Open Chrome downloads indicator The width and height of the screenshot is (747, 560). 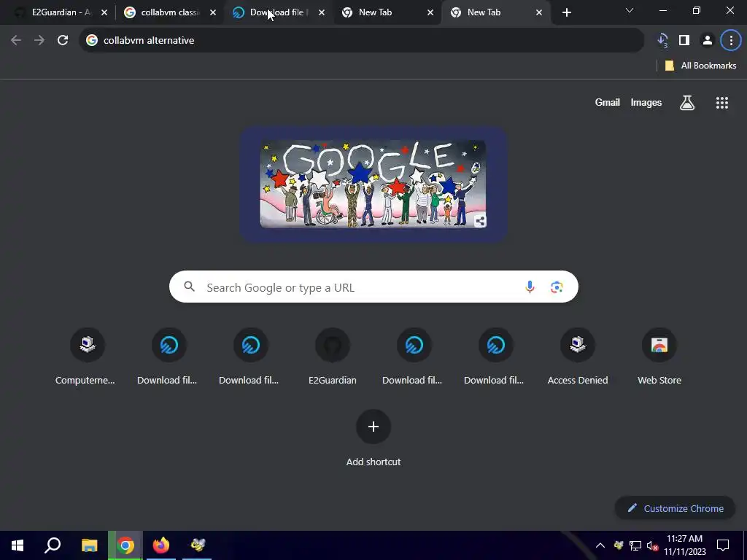pos(662,41)
